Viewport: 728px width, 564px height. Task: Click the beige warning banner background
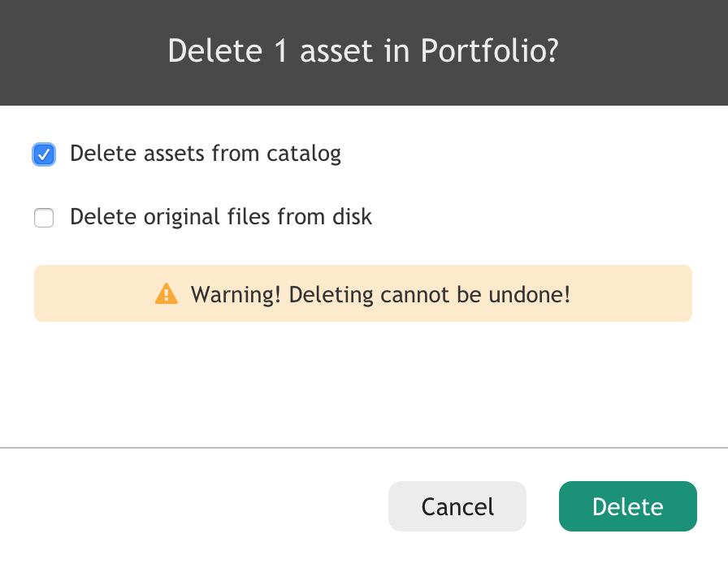click(x=363, y=293)
